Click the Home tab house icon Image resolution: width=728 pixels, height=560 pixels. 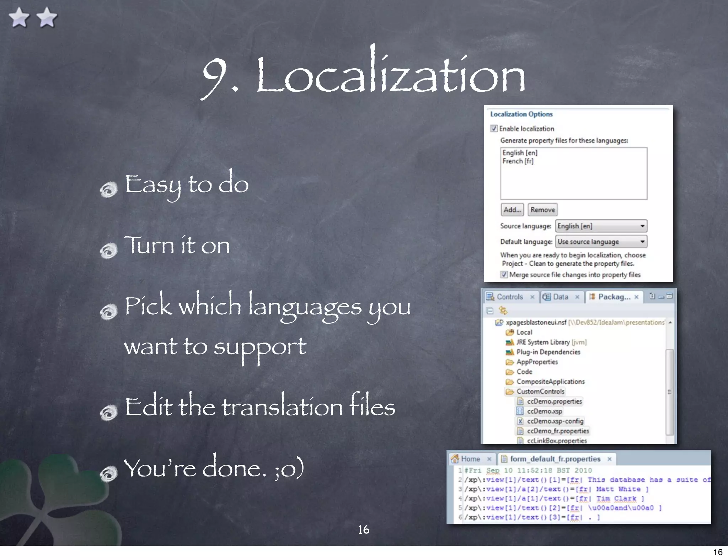(x=455, y=459)
